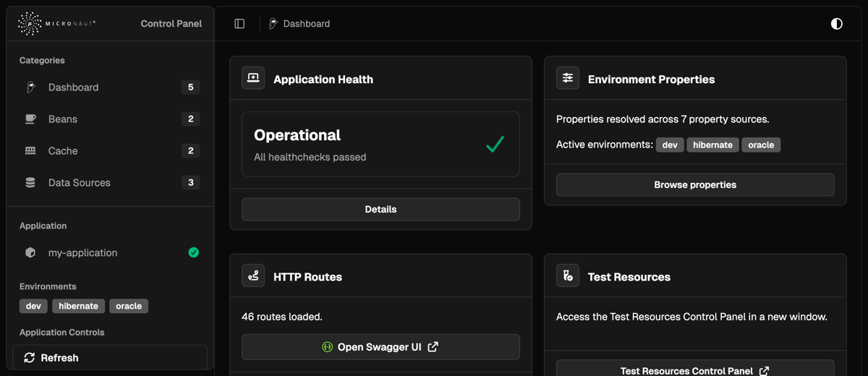
Task: Click the hibernate environment tag in sidebar
Action: click(x=79, y=307)
